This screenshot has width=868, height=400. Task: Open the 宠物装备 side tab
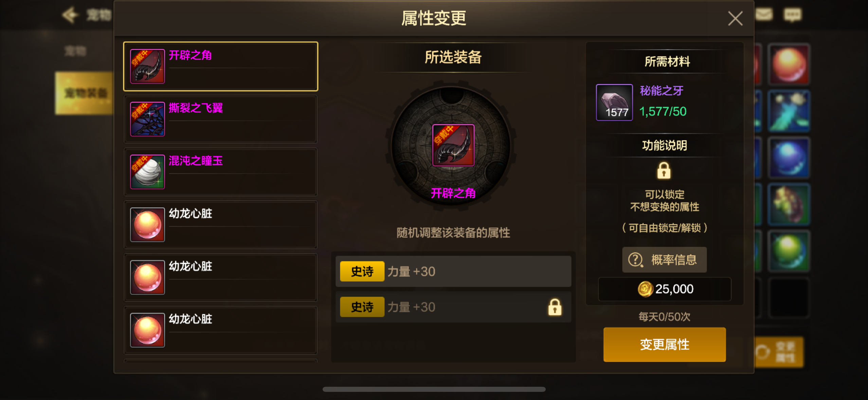click(84, 93)
